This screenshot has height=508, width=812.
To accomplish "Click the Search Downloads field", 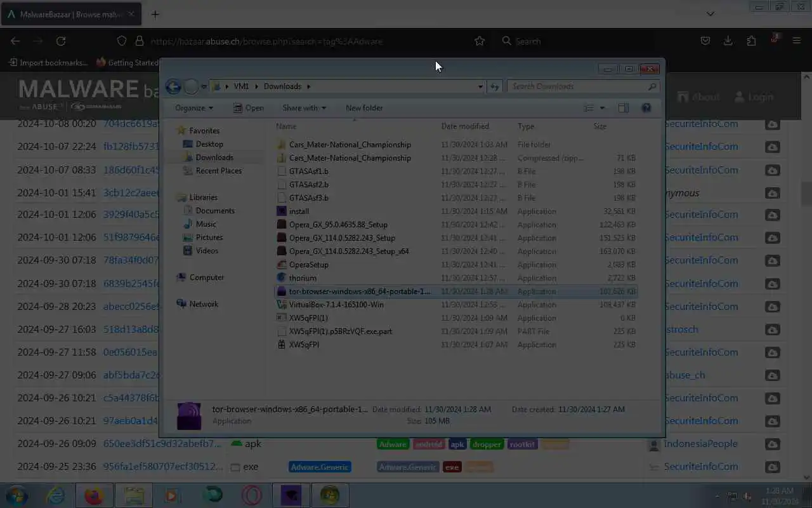I will click(583, 86).
